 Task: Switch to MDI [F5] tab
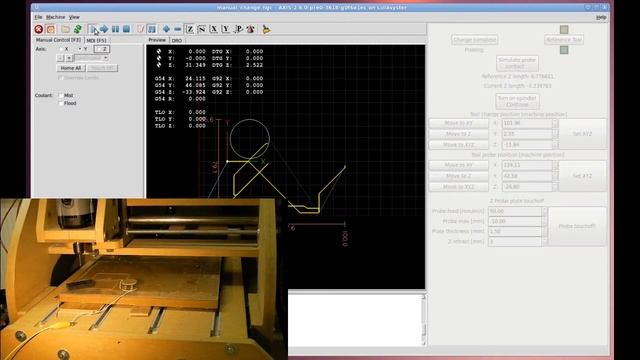(97, 40)
